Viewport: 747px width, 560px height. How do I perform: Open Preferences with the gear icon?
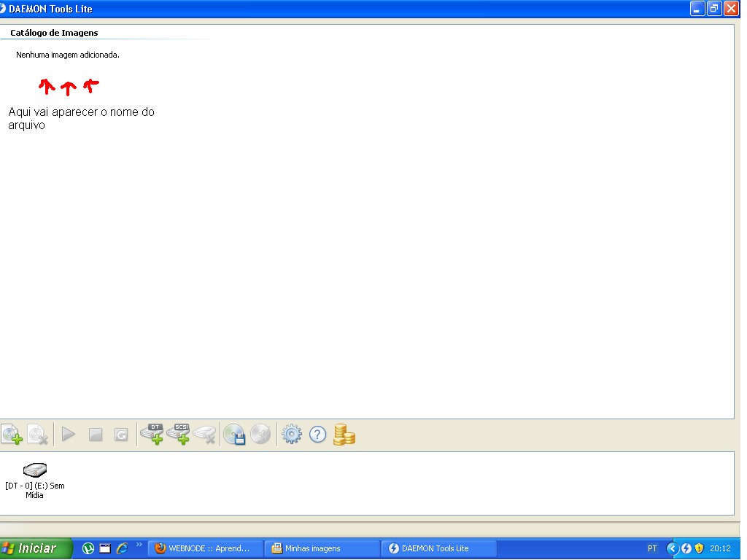291,435
